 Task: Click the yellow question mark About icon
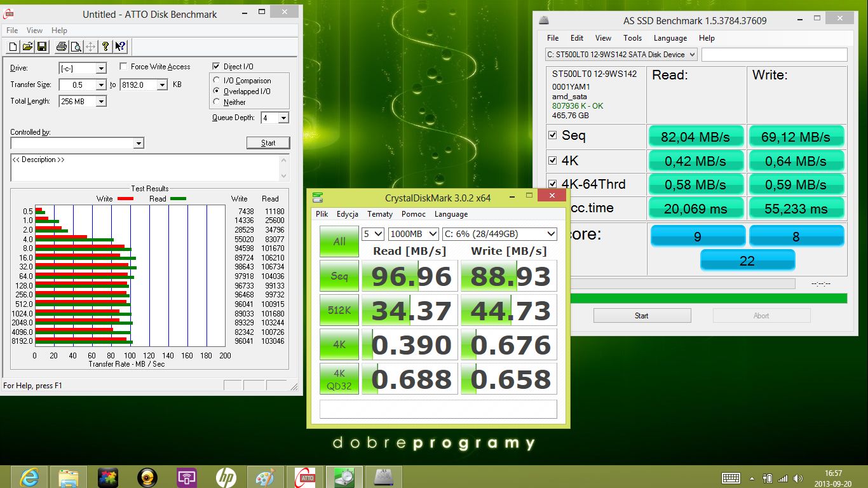(x=105, y=46)
